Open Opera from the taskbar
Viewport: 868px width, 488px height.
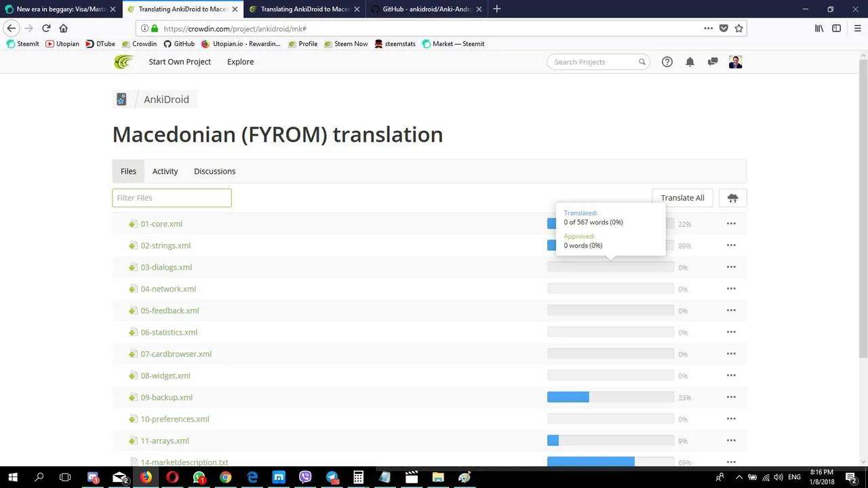tap(172, 478)
